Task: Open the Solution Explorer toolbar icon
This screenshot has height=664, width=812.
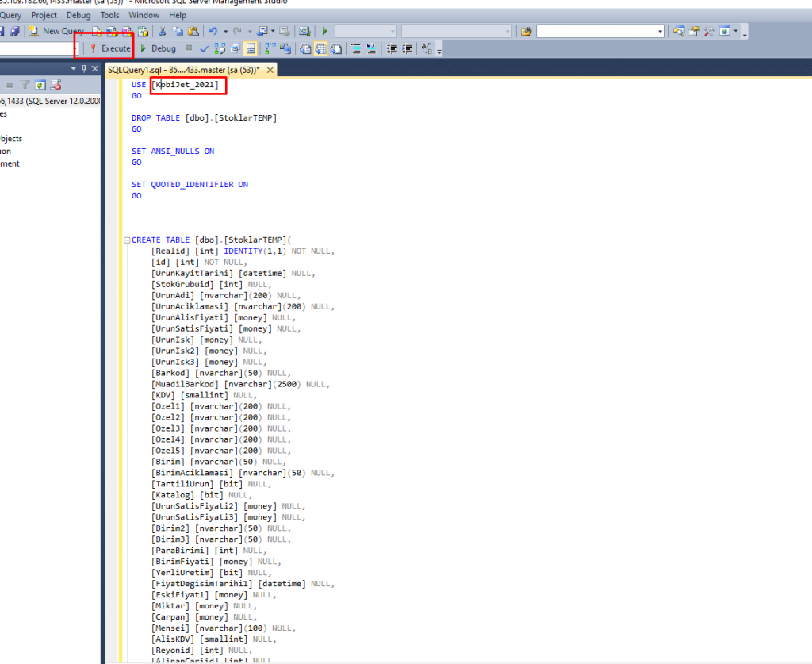Action: [x=679, y=31]
